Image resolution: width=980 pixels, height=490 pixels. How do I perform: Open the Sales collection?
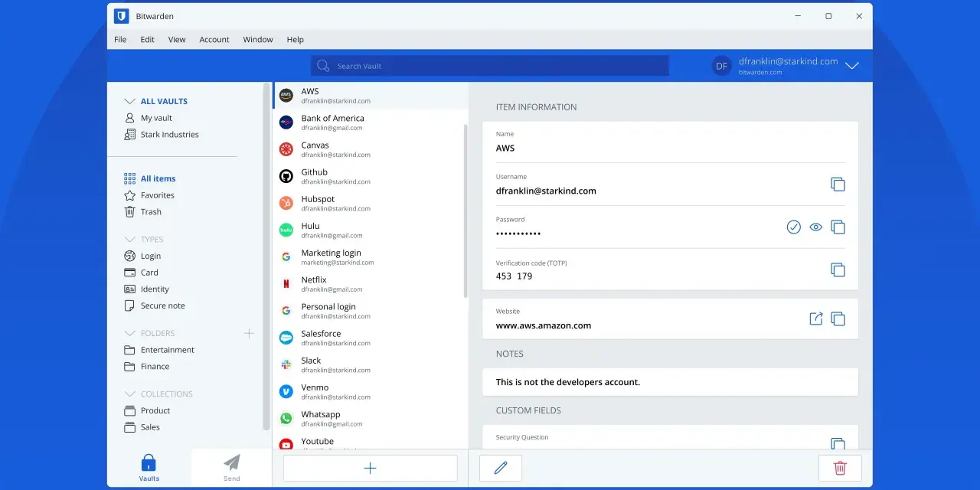tap(142, 427)
